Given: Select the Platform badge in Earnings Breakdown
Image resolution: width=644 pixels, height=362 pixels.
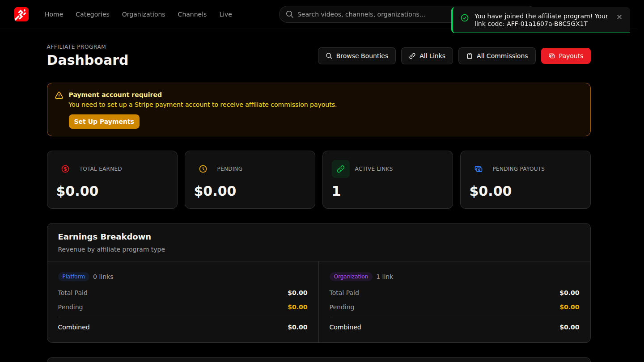Looking at the screenshot, I should tap(74, 277).
